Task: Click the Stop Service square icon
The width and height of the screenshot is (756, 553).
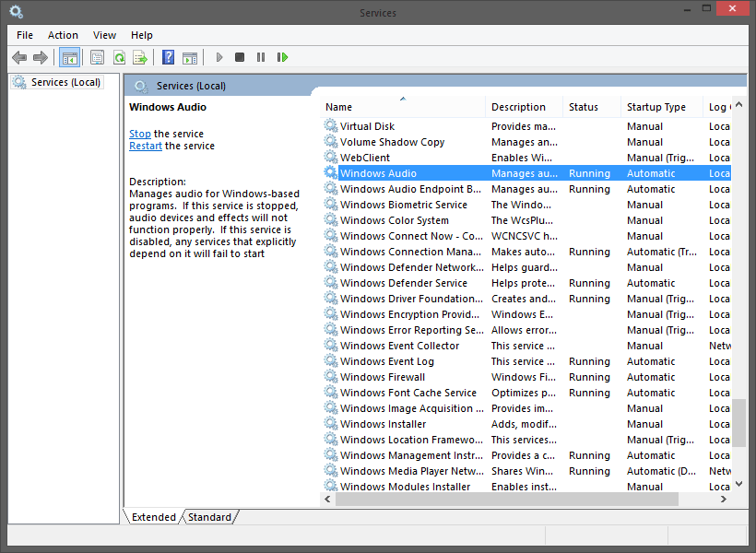Action: [x=240, y=57]
